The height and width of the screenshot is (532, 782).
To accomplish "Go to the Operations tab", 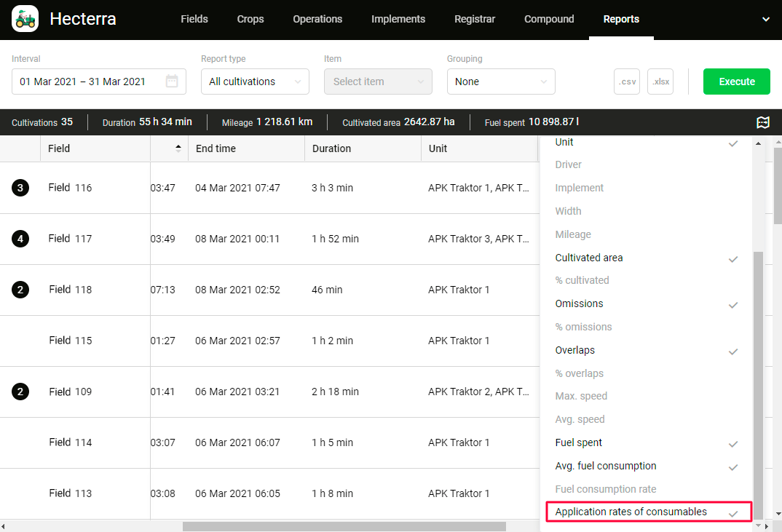I will 317,20.
